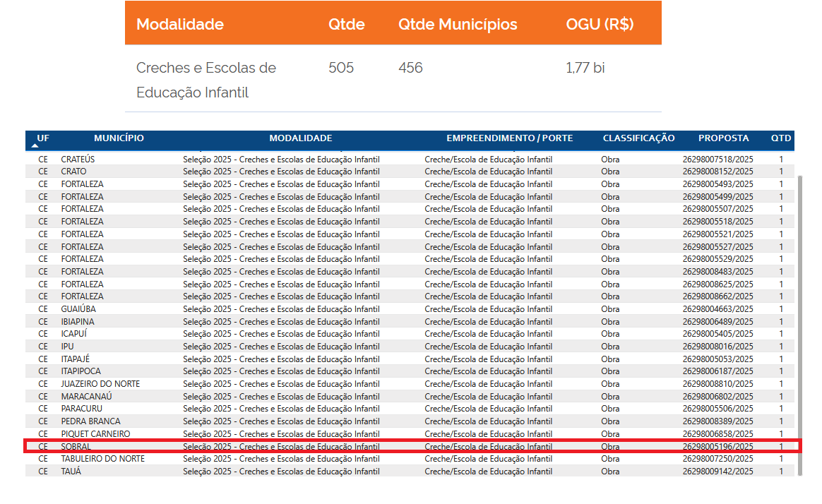This screenshot has width=822, height=504.
Task: Click the CLASSIFICAÇÃO column header
Action: [638, 138]
